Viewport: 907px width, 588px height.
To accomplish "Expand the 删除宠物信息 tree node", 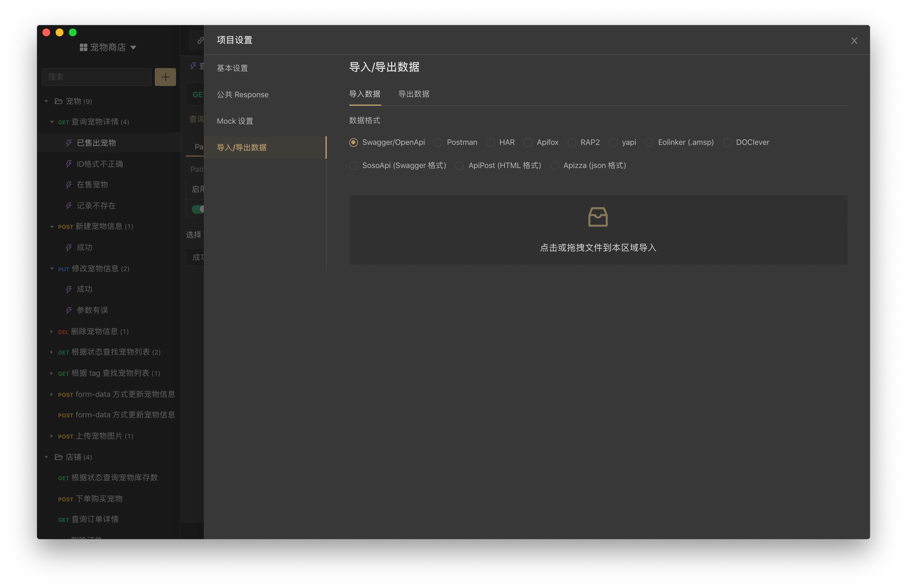I will pyautogui.click(x=52, y=332).
